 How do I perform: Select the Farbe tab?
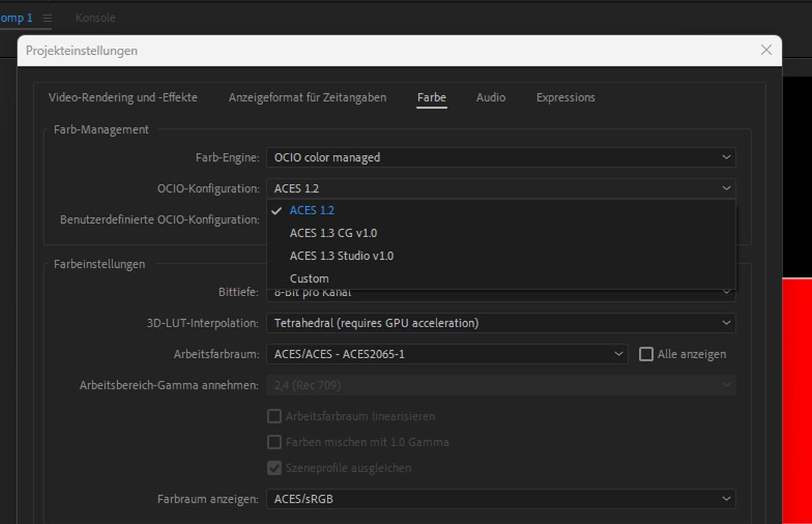[431, 97]
